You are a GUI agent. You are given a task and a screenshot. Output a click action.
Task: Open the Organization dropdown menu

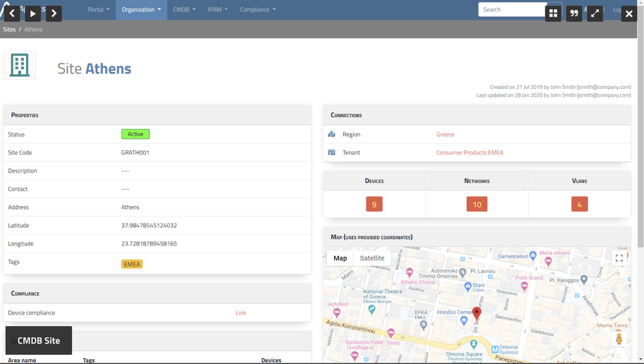[141, 10]
